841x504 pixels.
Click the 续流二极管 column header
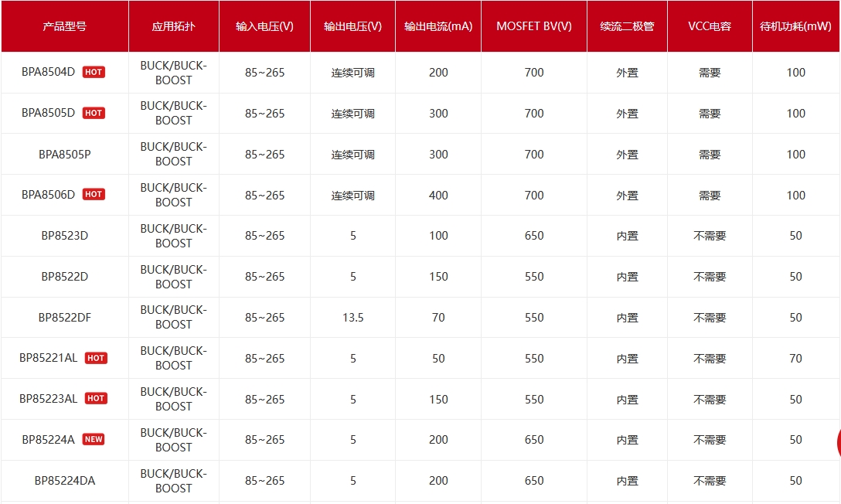pos(627,26)
